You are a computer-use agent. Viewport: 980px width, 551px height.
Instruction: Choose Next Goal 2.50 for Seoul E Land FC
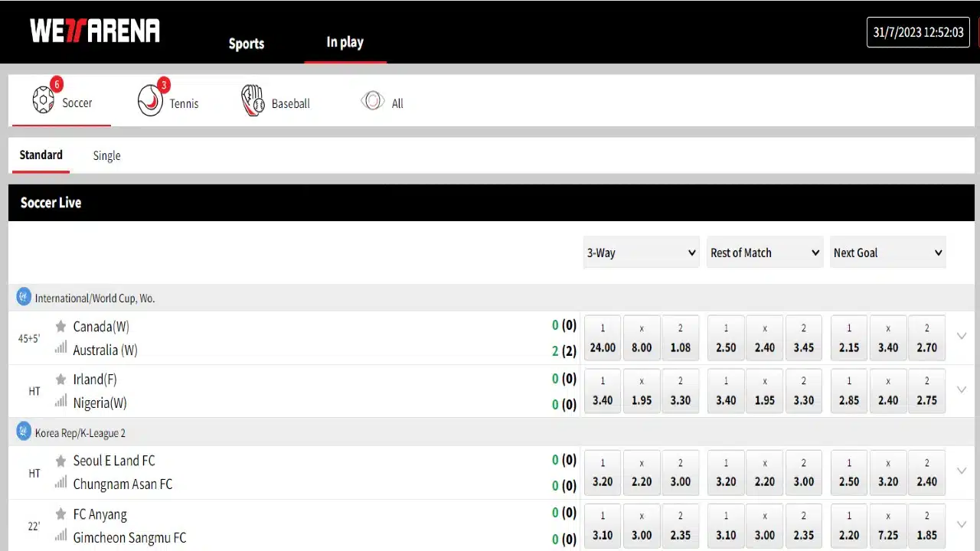[849, 472]
